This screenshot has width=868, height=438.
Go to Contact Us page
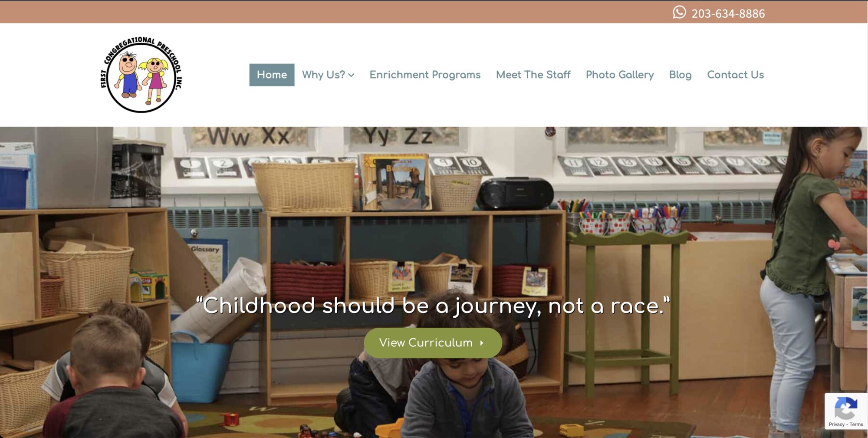[x=735, y=75]
